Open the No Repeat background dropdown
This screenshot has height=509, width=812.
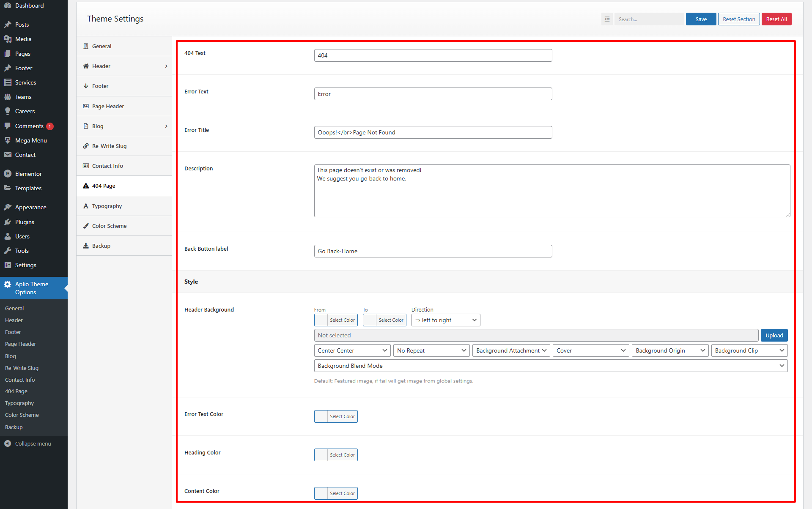431,350
